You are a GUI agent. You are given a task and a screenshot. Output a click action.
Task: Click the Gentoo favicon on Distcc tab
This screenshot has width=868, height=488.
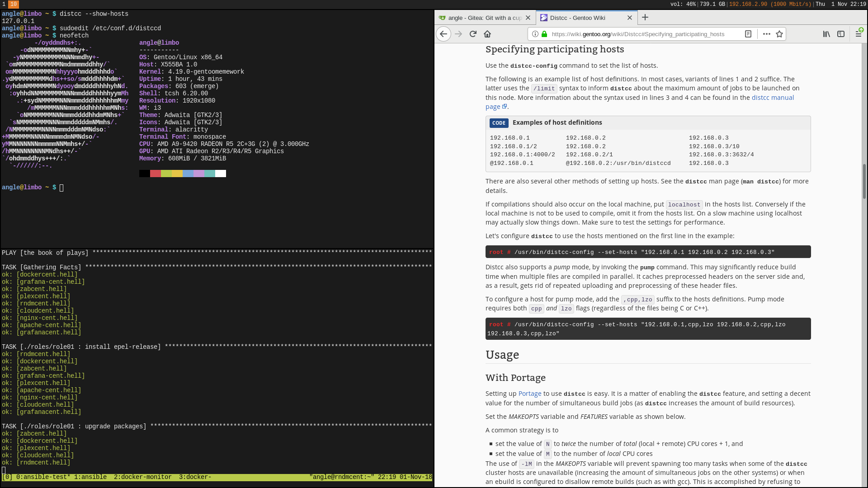click(x=544, y=18)
